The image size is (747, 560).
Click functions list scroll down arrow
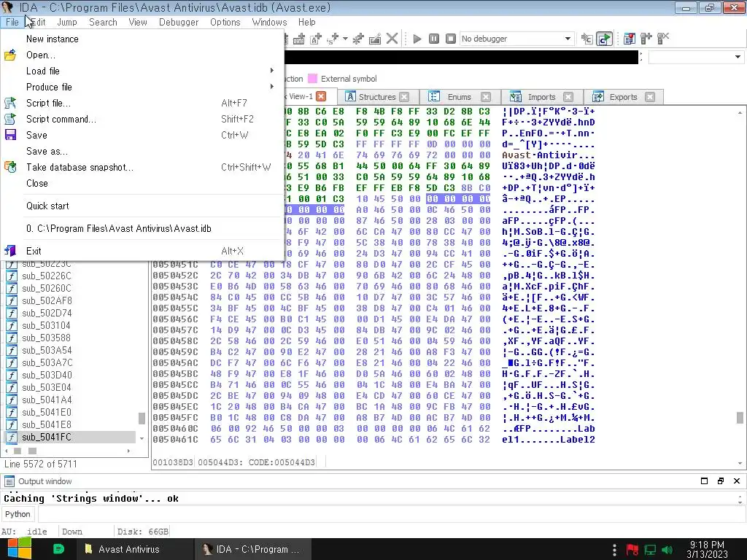pos(142,438)
